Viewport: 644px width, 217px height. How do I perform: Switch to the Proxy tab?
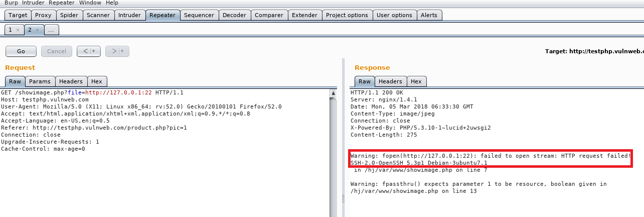(43, 15)
